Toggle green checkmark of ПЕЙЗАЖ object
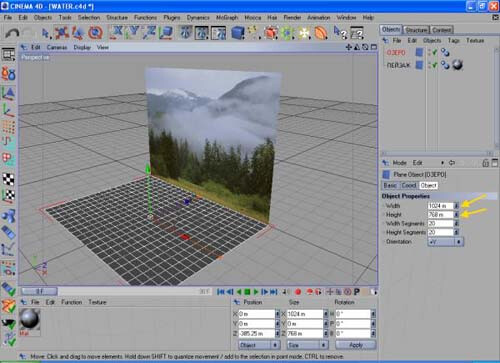Viewport: 500px width, 363px height. pos(434,65)
